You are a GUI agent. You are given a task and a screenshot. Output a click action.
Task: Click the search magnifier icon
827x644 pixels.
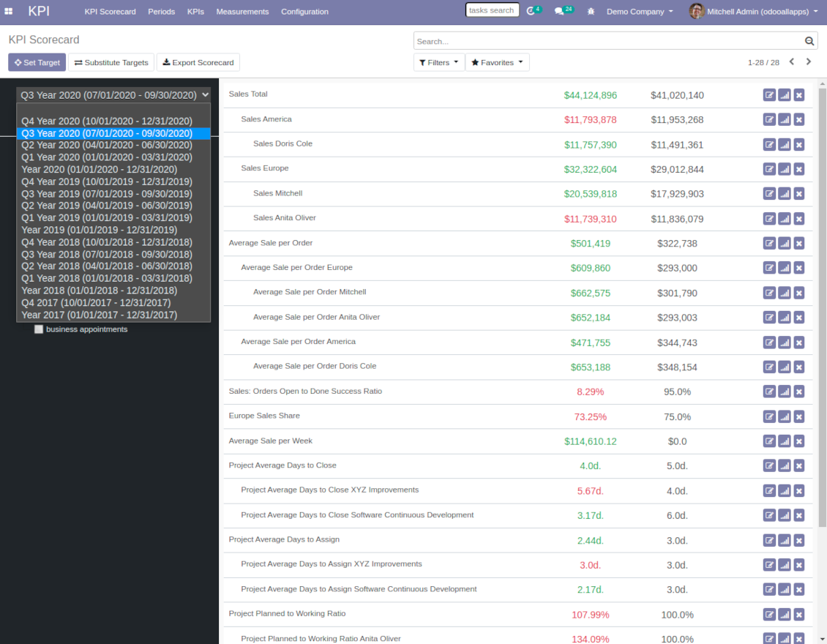tap(809, 41)
